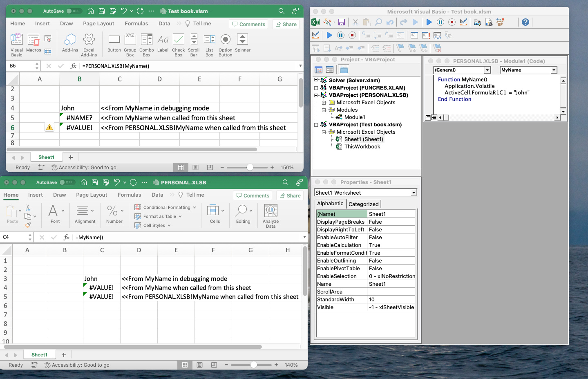Insert an Option Button form control
Image resolution: width=588 pixels, height=379 pixels.
click(225, 45)
